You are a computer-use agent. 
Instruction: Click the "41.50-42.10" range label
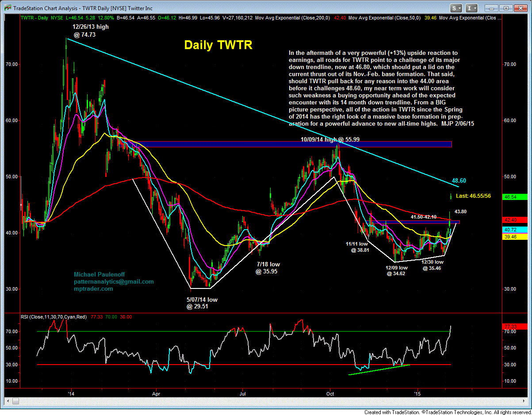[x=424, y=217]
